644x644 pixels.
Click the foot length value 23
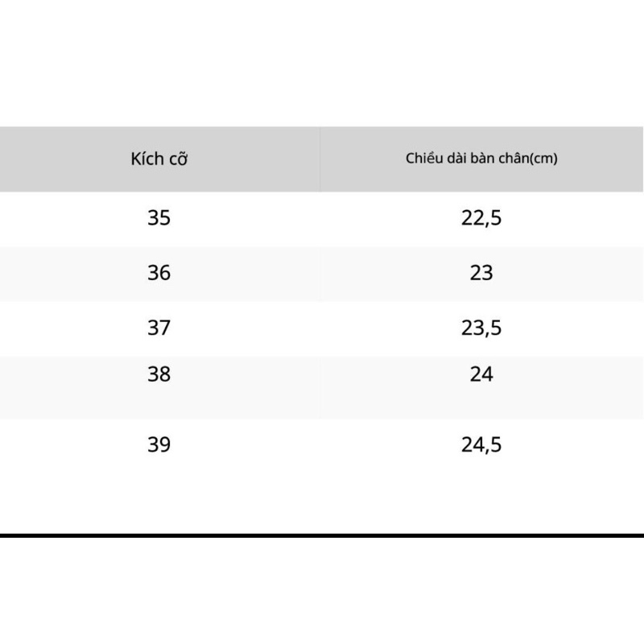tap(481, 273)
